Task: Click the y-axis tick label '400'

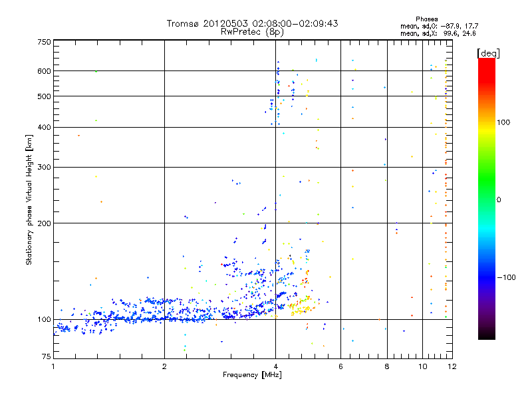Action: click(44, 127)
